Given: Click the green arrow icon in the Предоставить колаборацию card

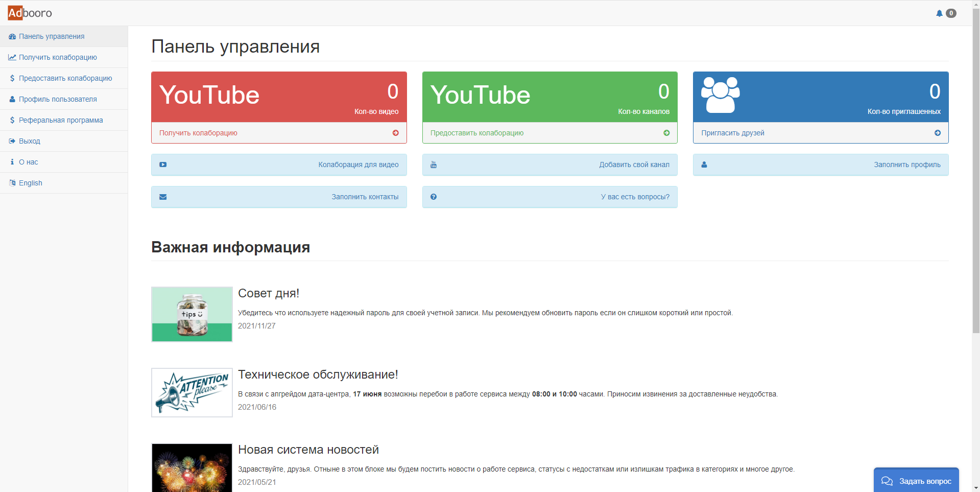Looking at the screenshot, I should click(x=666, y=133).
